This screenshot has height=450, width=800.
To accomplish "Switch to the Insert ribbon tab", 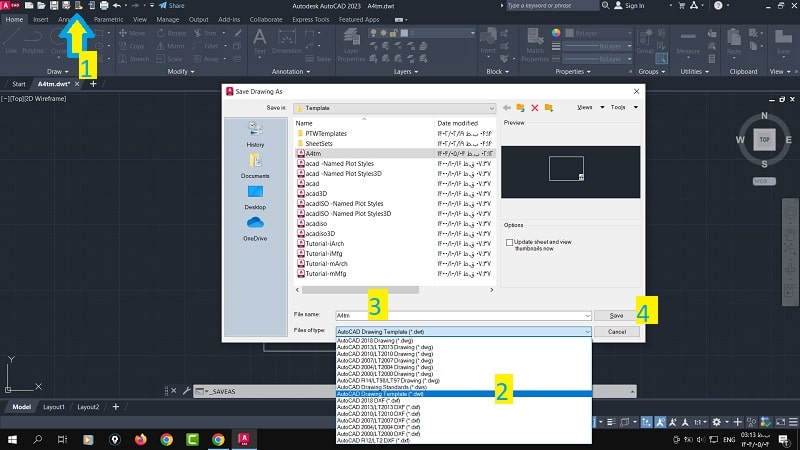I will [x=41, y=19].
